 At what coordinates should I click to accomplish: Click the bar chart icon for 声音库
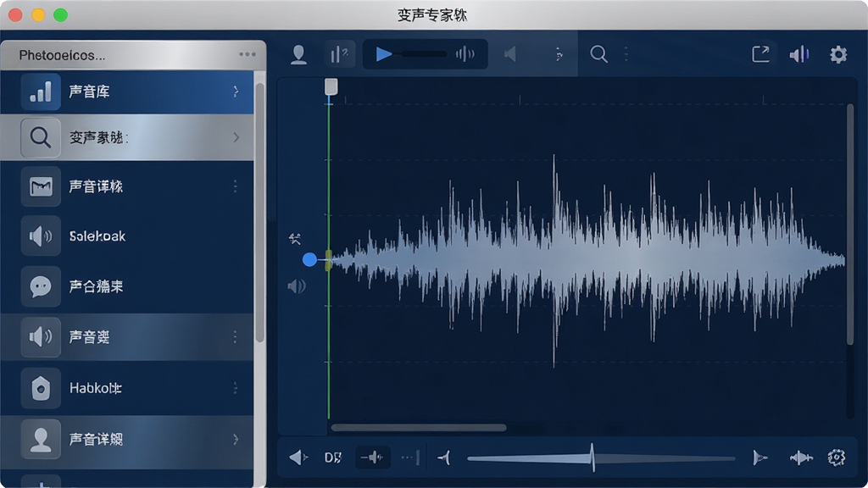(x=41, y=91)
